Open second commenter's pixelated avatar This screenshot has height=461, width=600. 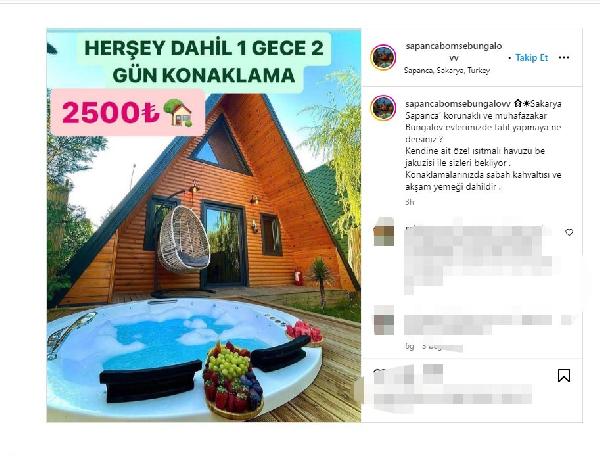pyautogui.click(x=384, y=321)
